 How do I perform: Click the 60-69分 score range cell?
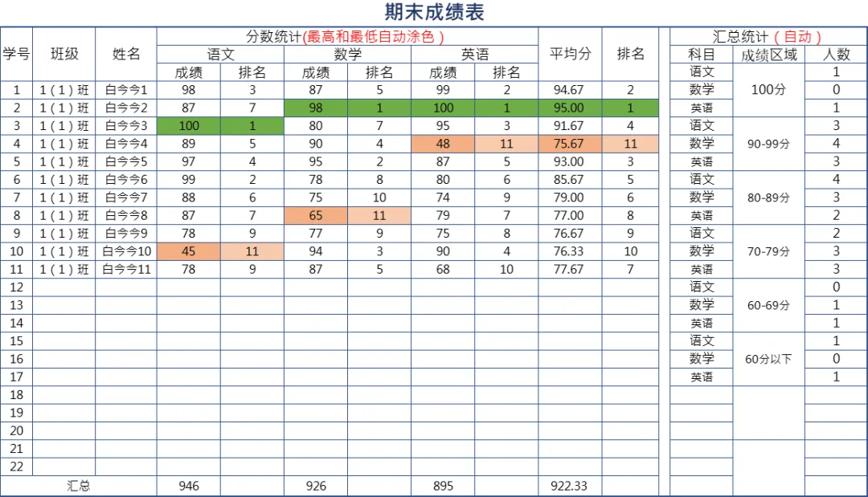tap(769, 305)
